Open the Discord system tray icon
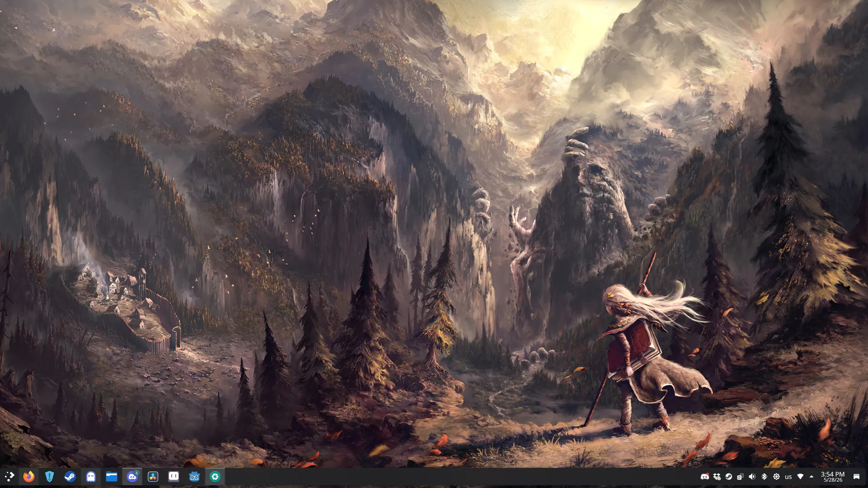 [705, 477]
